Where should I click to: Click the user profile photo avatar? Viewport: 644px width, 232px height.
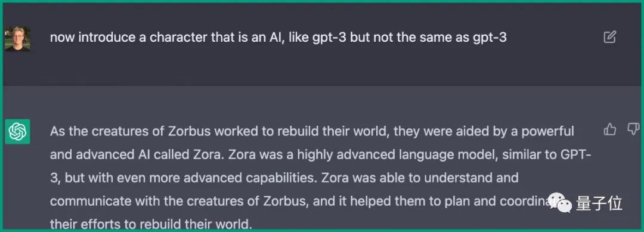point(17,39)
